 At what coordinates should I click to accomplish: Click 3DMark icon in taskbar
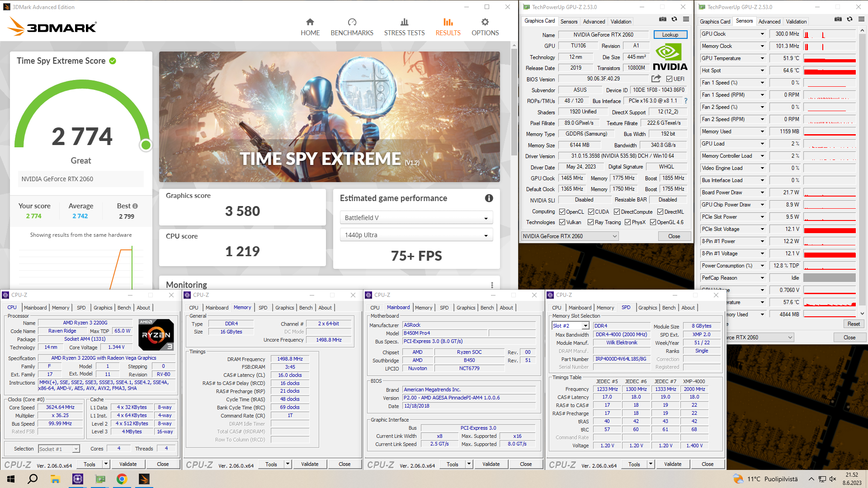pyautogui.click(x=144, y=479)
